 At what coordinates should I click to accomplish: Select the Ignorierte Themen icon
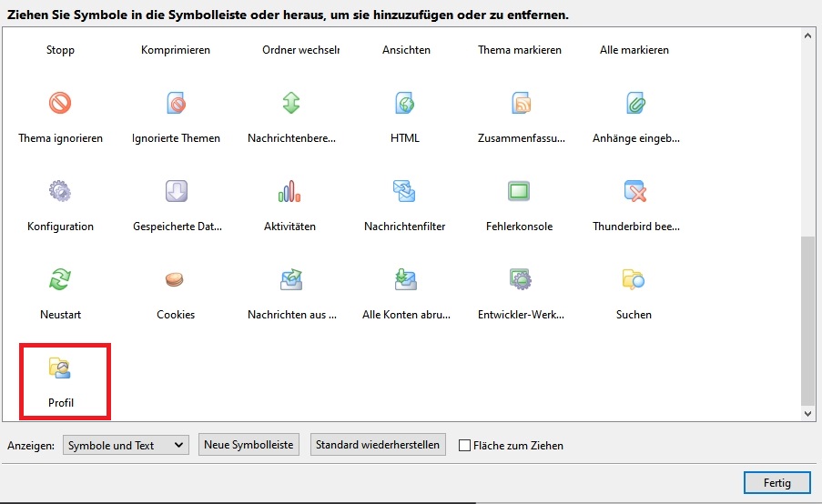(x=176, y=103)
